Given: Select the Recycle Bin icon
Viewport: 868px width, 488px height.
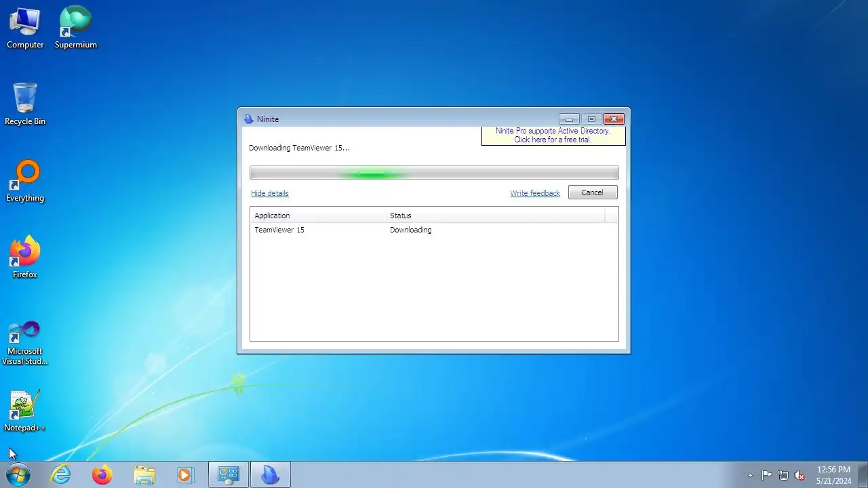Looking at the screenshot, I should click(25, 104).
